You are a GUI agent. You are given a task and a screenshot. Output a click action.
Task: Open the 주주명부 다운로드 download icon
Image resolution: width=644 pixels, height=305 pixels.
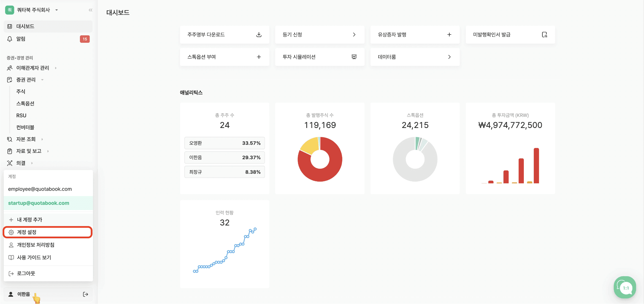pyautogui.click(x=259, y=34)
